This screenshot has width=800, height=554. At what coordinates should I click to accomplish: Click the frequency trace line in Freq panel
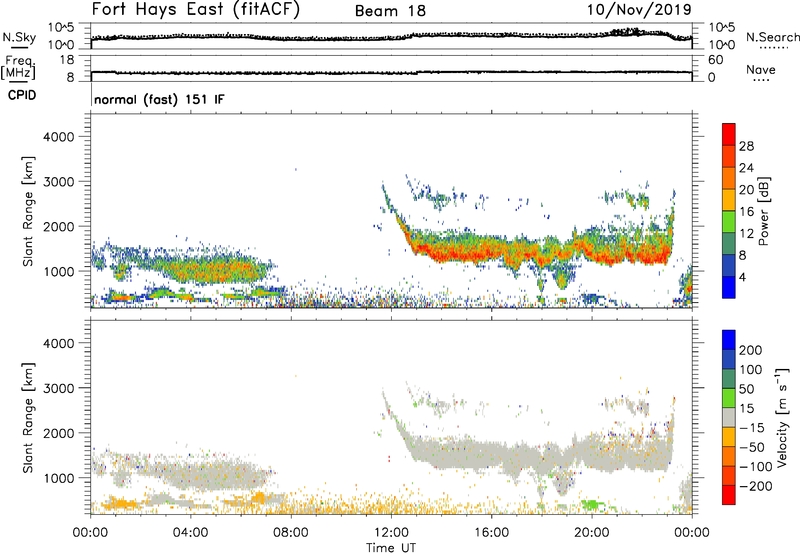(x=391, y=73)
